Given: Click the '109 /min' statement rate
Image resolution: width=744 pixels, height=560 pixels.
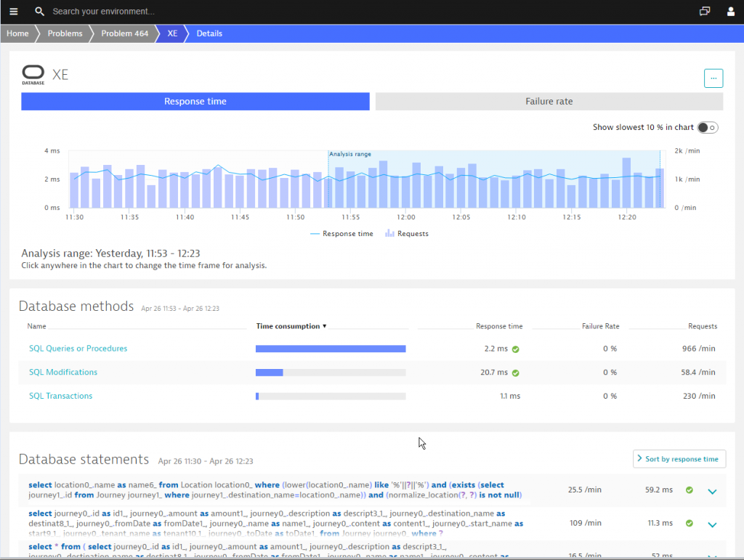Looking at the screenshot, I should pyautogui.click(x=586, y=523).
